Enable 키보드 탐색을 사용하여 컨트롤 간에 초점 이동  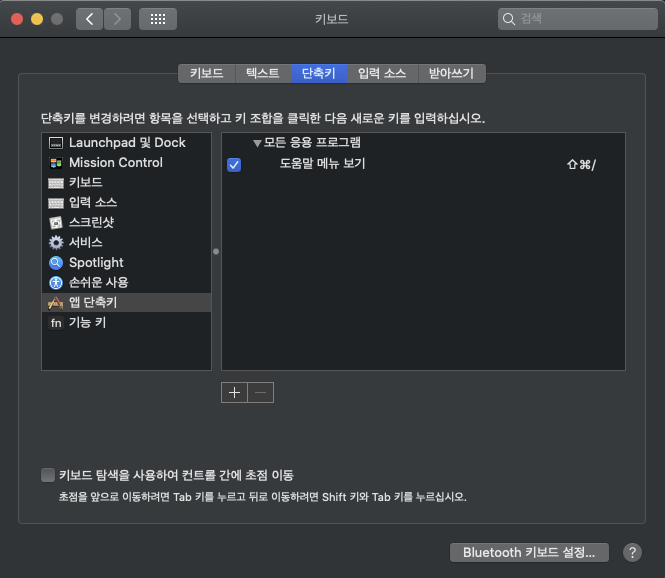(x=48, y=475)
